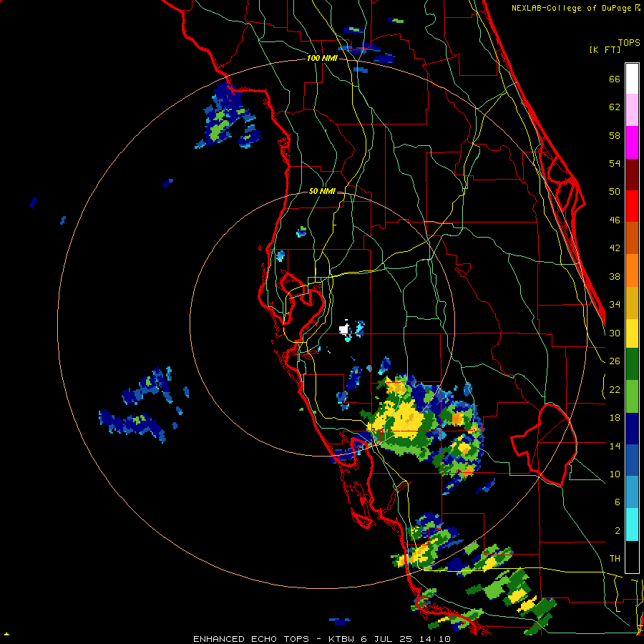This screenshot has height=644, width=644.
Task: Click the legend value "10"
Action: (615, 474)
